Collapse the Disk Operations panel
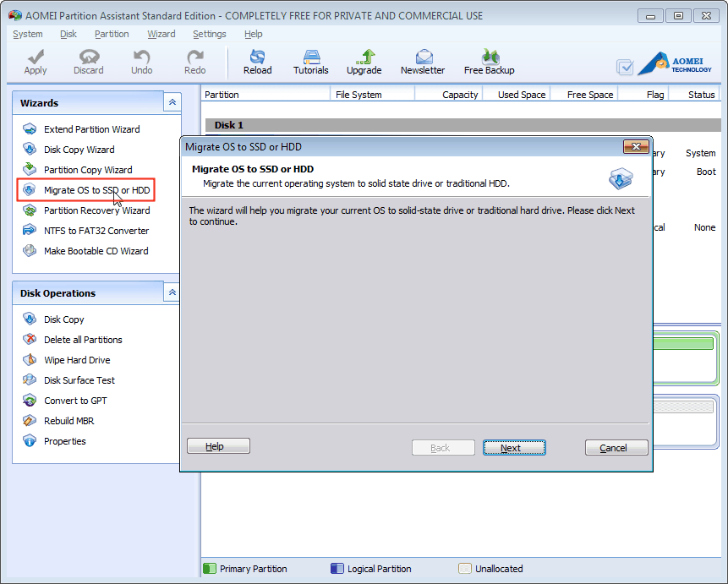728x584 pixels. pyautogui.click(x=172, y=292)
